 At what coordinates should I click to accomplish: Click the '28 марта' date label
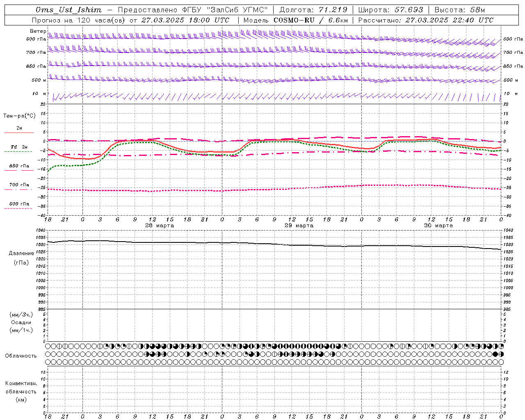point(160,226)
